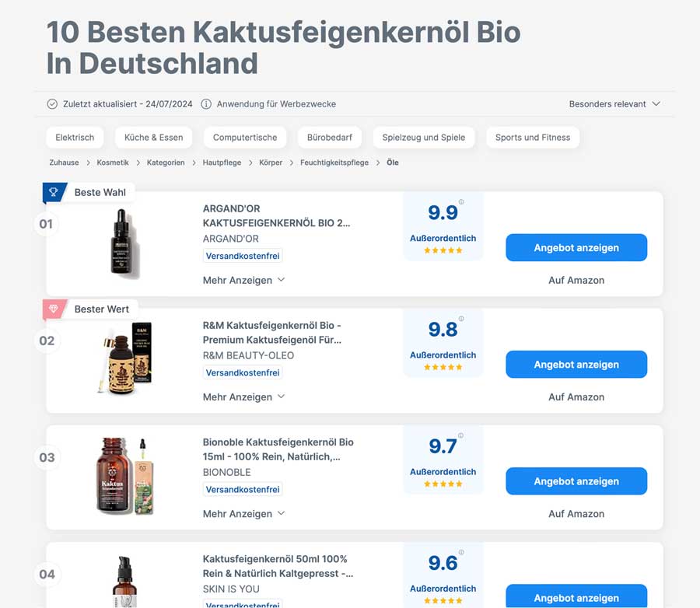Screen dimensions: 700x608
Task: Open Bionoble Kaktusfeigenkernöl Bio 15ml title
Action: coord(278,449)
